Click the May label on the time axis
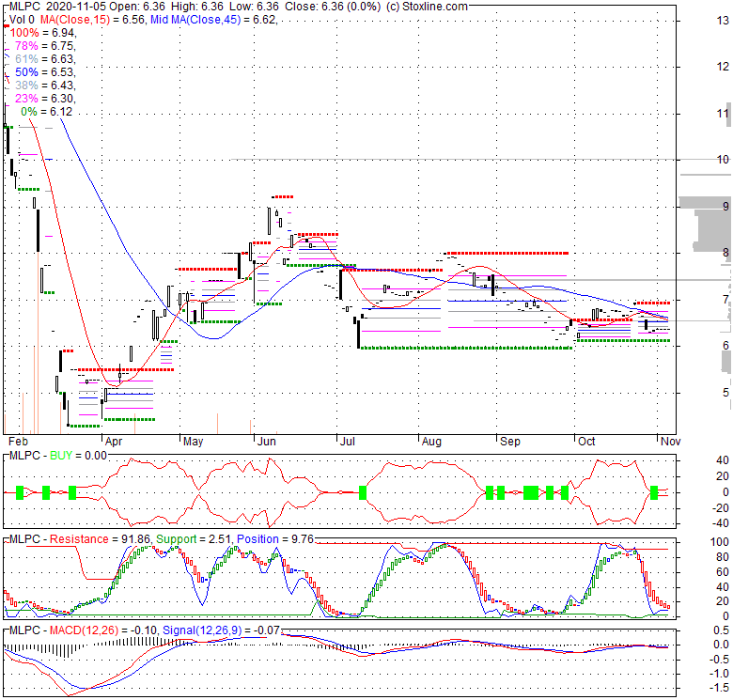Image resolution: width=733 pixels, height=700 pixels. (x=193, y=442)
